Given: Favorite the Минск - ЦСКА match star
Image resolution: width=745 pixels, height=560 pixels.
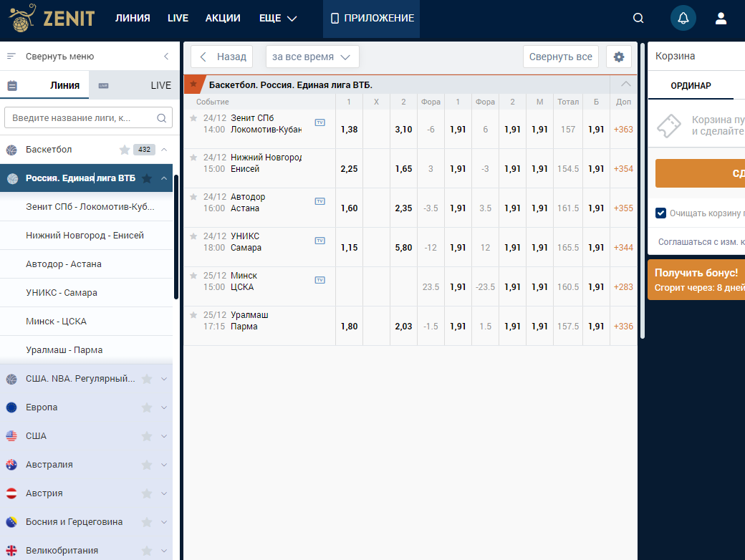Looking at the screenshot, I should [193, 276].
